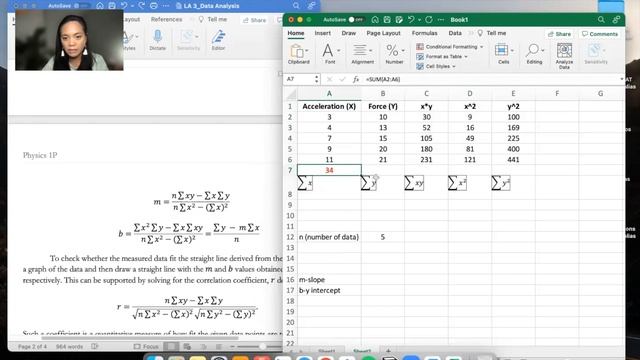Viewport: 640px width, 360px height.
Task: Open Alignment group dropdown in Excel
Action: coord(362,54)
